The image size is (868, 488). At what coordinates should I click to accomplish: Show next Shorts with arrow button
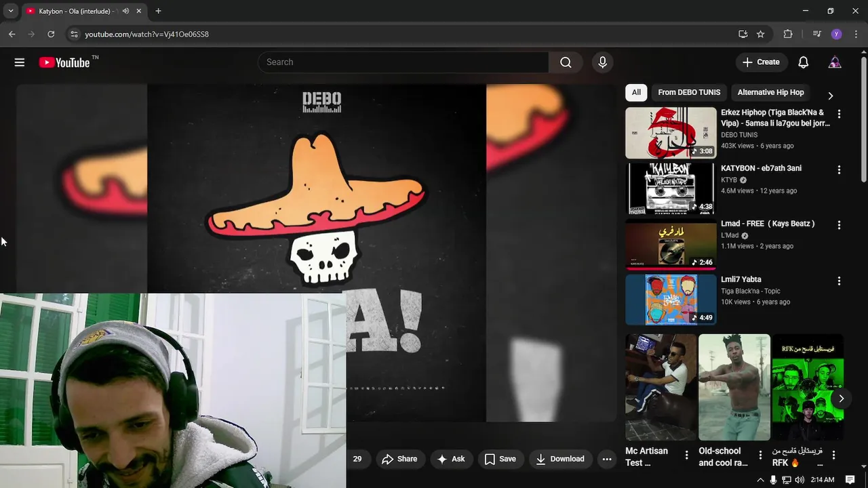[x=841, y=399]
